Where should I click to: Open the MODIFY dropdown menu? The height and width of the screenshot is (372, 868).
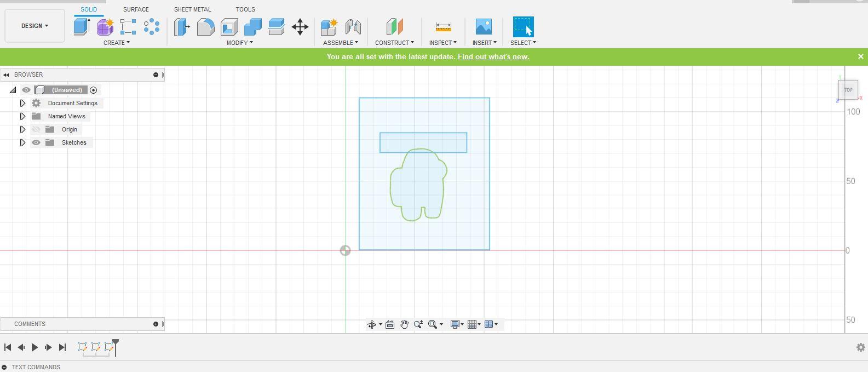(240, 43)
